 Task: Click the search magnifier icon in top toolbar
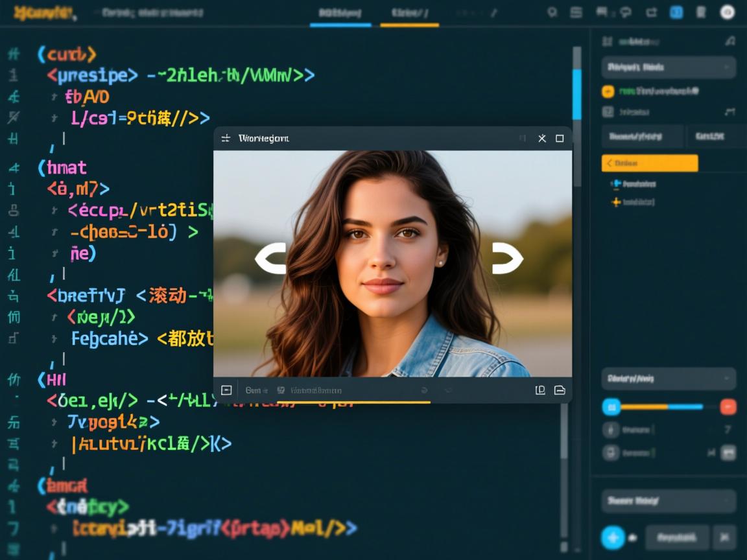[x=552, y=12]
